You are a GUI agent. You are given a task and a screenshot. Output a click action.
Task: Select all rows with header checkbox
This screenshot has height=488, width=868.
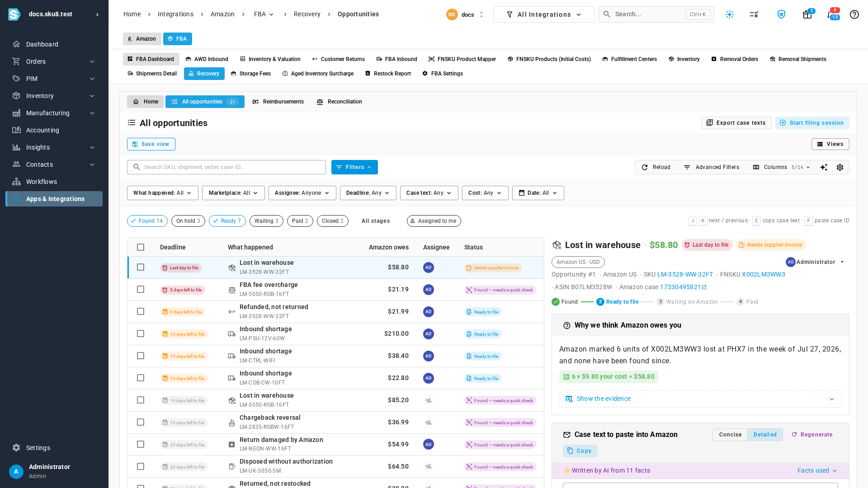(x=141, y=247)
